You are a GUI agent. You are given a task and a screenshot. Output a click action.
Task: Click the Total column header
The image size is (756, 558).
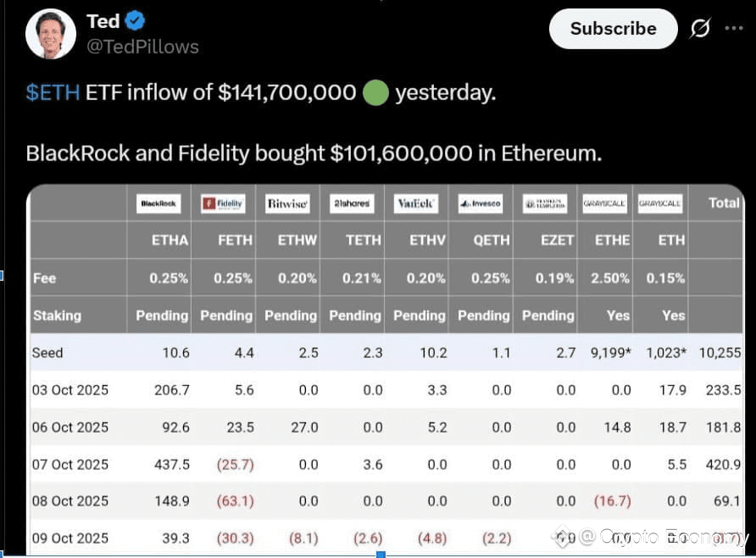(x=725, y=203)
